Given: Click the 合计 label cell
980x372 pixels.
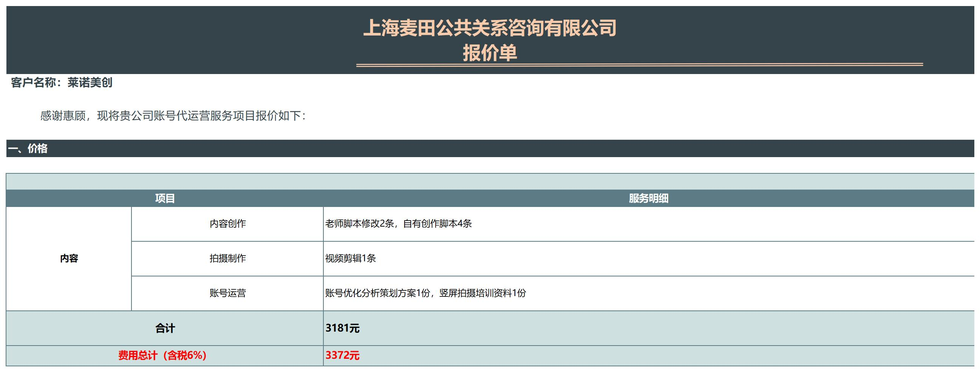Looking at the screenshot, I should pyautogui.click(x=165, y=328).
